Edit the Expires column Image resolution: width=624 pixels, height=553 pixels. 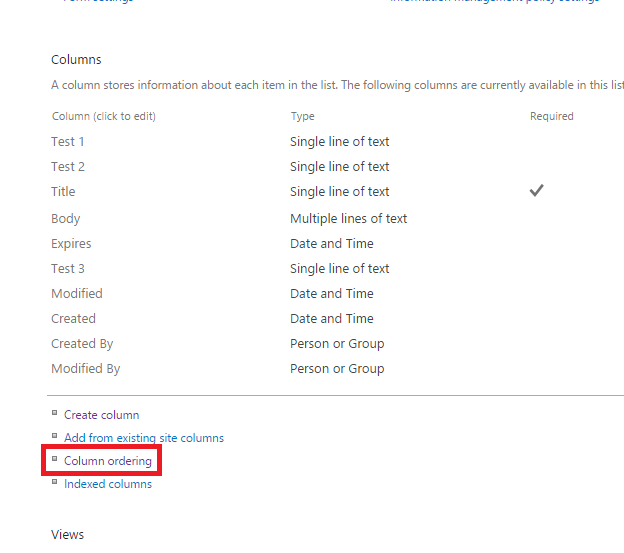coord(71,244)
